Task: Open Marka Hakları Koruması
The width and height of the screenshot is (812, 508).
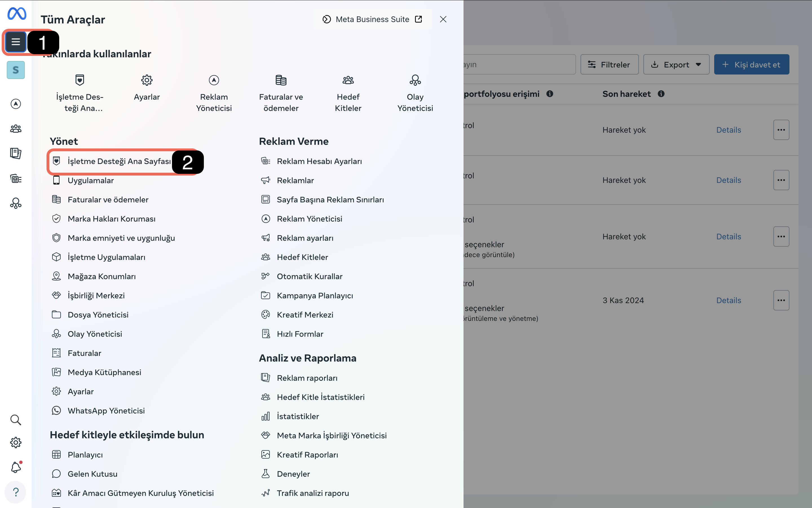Action: pyautogui.click(x=104, y=219)
